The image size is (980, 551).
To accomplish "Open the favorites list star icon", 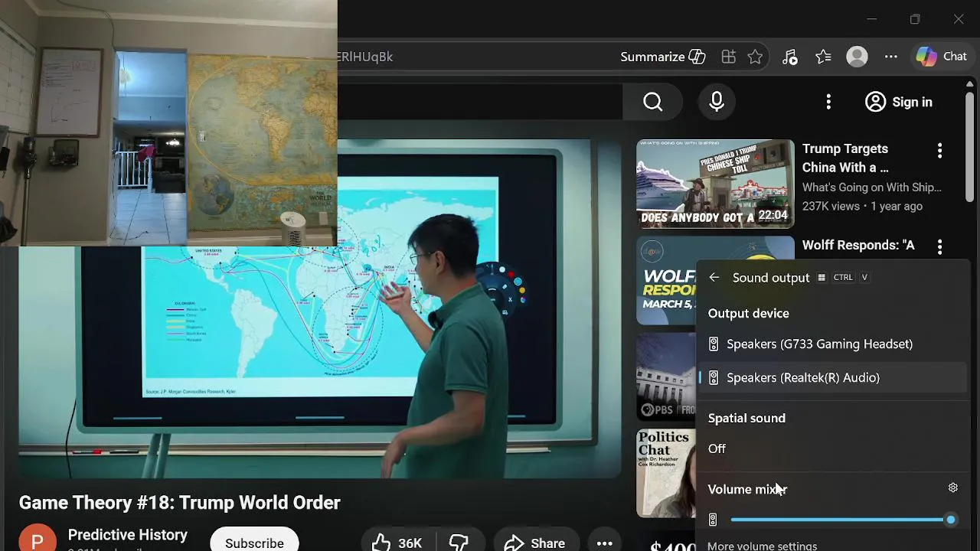I will (823, 57).
